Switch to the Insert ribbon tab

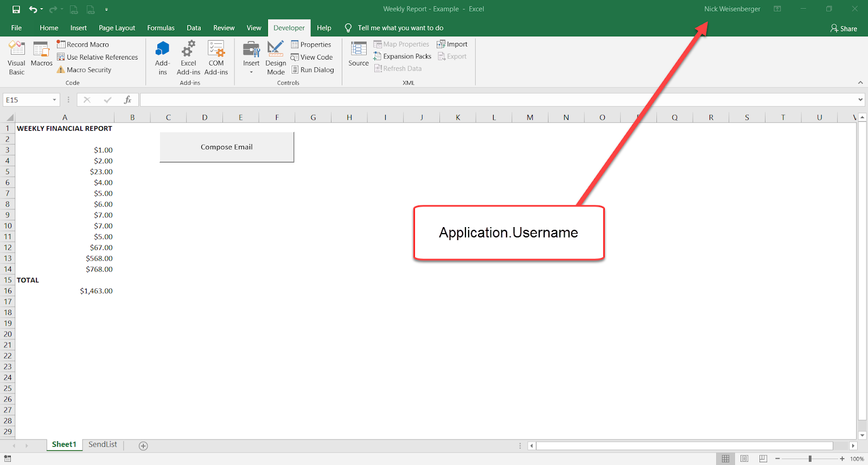click(x=78, y=28)
